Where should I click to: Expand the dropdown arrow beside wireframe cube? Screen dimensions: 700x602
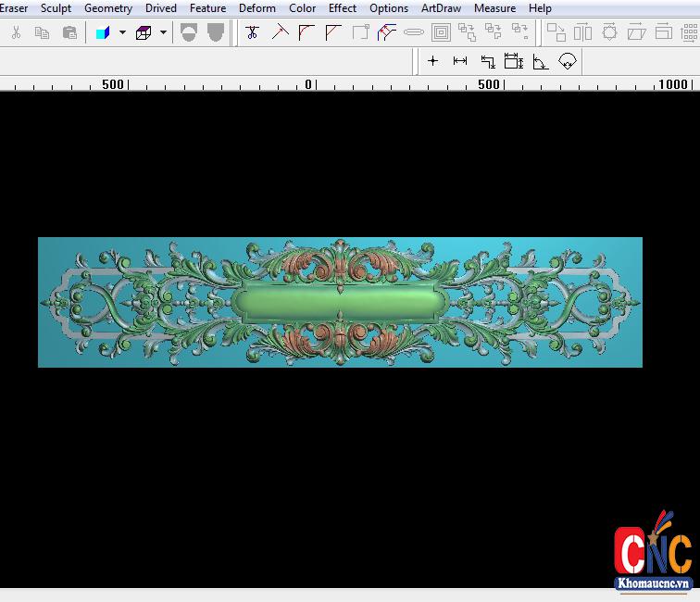[163, 32]
